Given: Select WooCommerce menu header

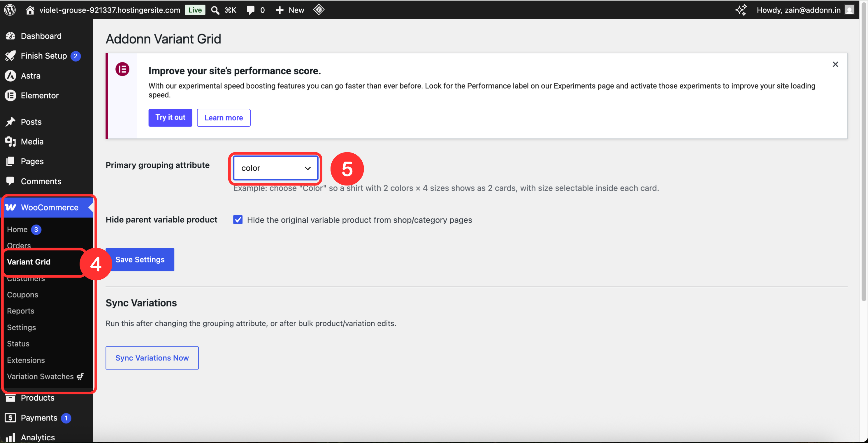Looking at the screenshot, I should coord(47,207).
